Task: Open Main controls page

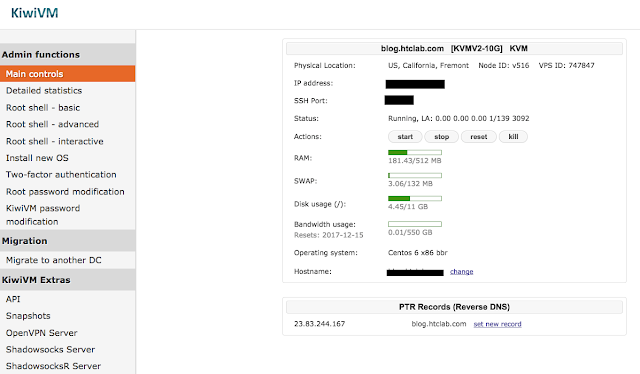Action: tap(67, 74)
